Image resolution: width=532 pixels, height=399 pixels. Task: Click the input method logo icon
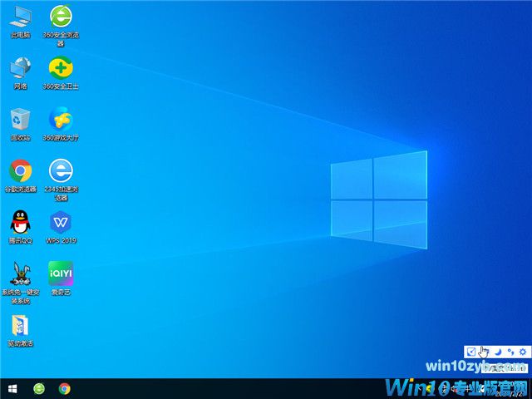coord(471,352)
